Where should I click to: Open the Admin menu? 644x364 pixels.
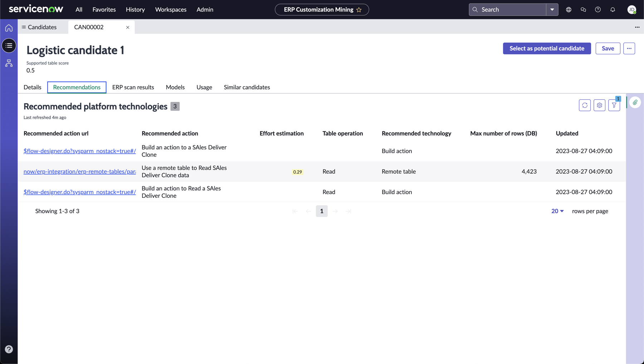coord(205,10)
